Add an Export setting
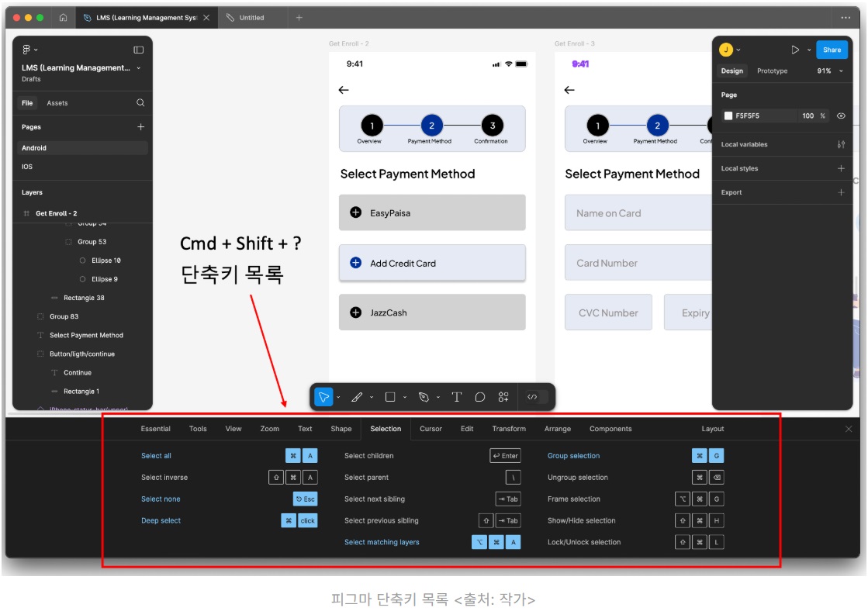The image size is (868, 611). click(841, 192)
